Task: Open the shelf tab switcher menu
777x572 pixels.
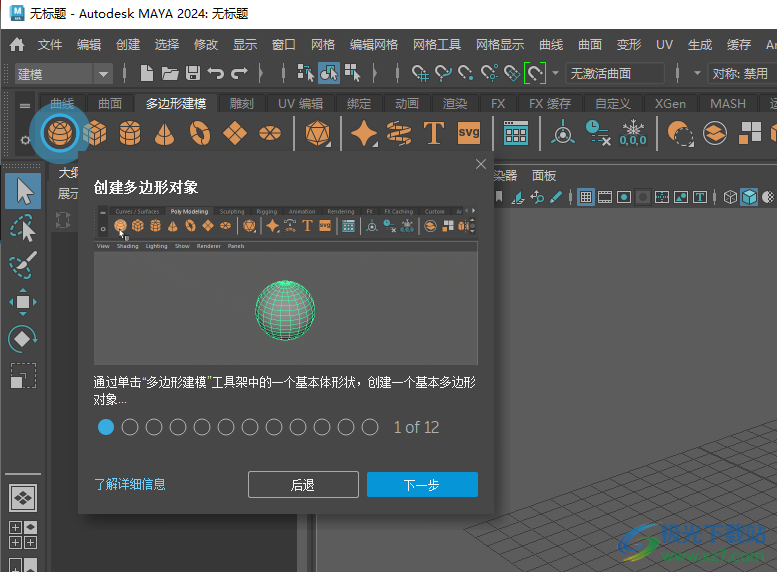Action: [x=25, y=105]
